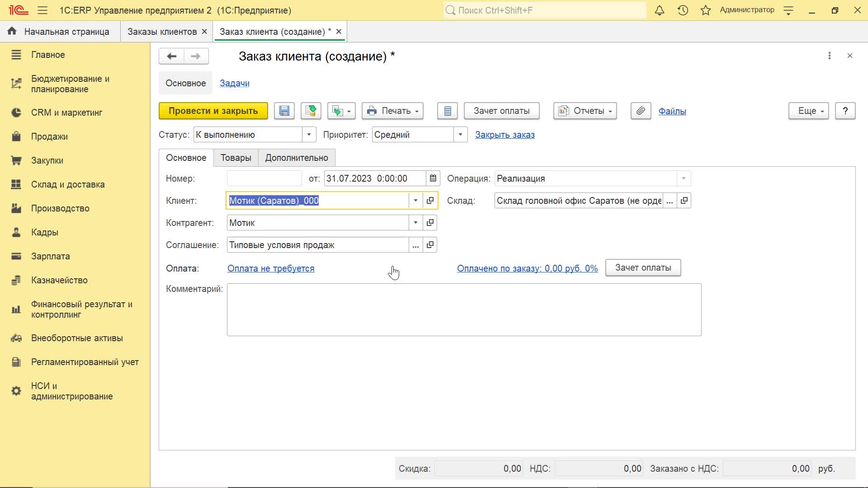Open Склад selection ellipsis button
Viewport: 868px width, 488px height.
tap(670, 200)
